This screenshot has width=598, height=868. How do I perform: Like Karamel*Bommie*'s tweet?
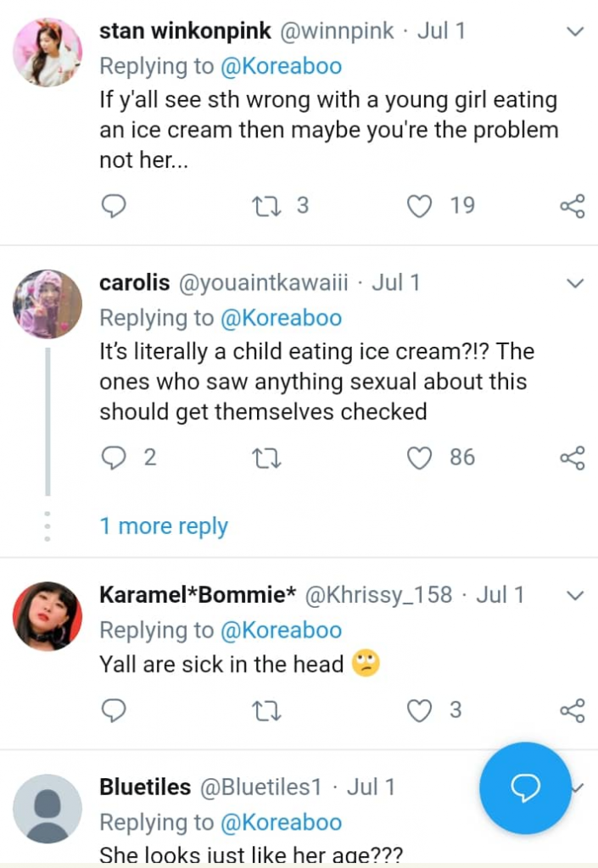pyautogui.click(x=420, y=709)
